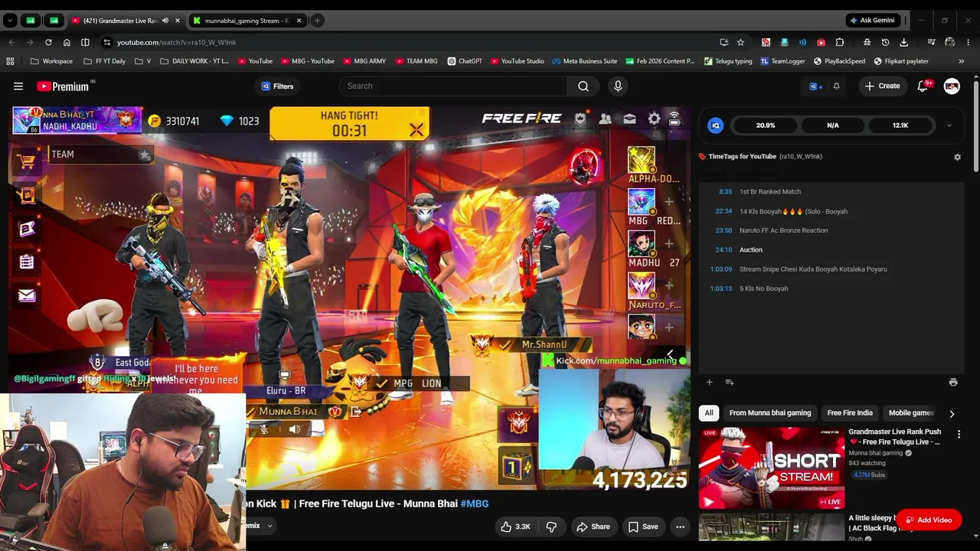
Task: Open the YouTube notifications bell with 9+ badge
Action: click(923, 86)
